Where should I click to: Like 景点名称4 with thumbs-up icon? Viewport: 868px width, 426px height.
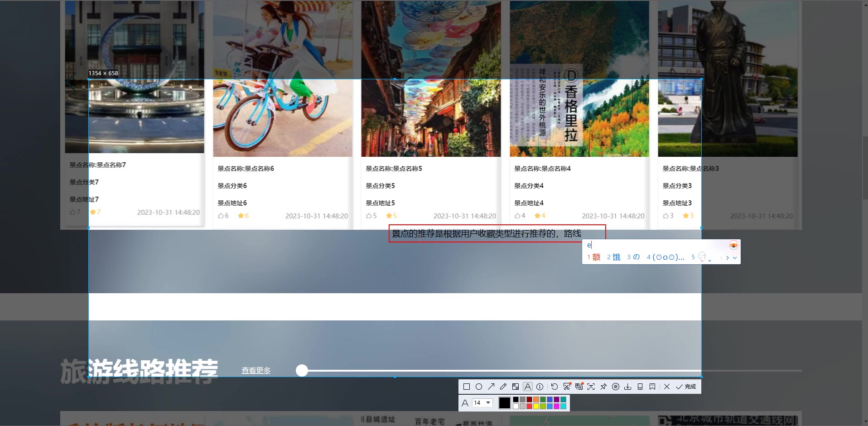click(517, 216)
